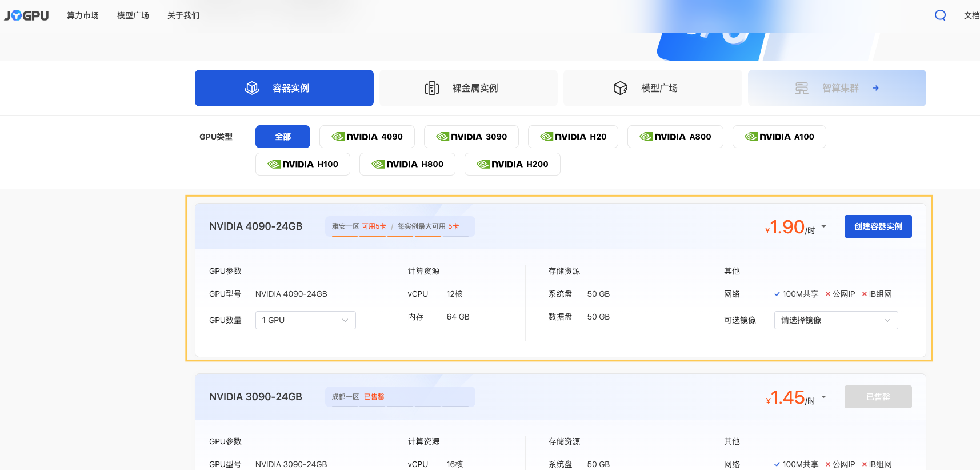Switch to 容器实例 tab
This screenshot has width=980, height=470.
click(x=284, y=88)
